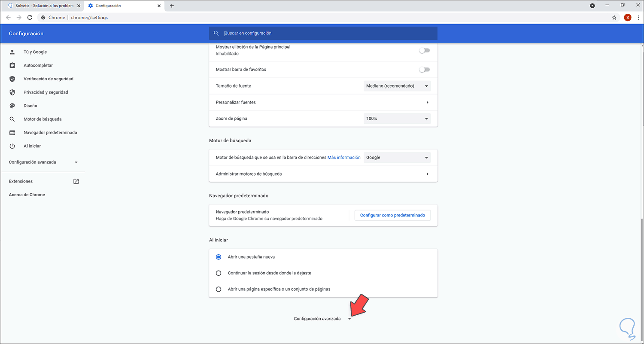Close the Solvetic tab
This screenshot has height=344, width=644.
pos(79,6)
